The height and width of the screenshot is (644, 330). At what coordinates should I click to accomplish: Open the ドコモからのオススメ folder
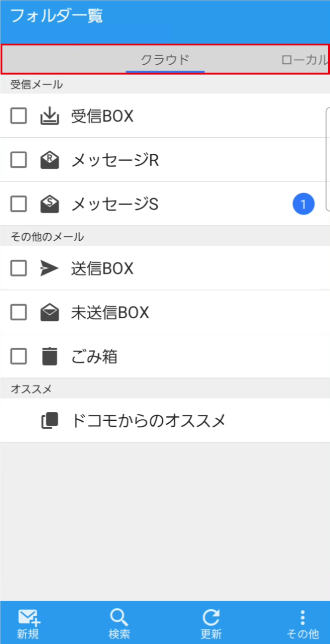(x=148, y=420)
